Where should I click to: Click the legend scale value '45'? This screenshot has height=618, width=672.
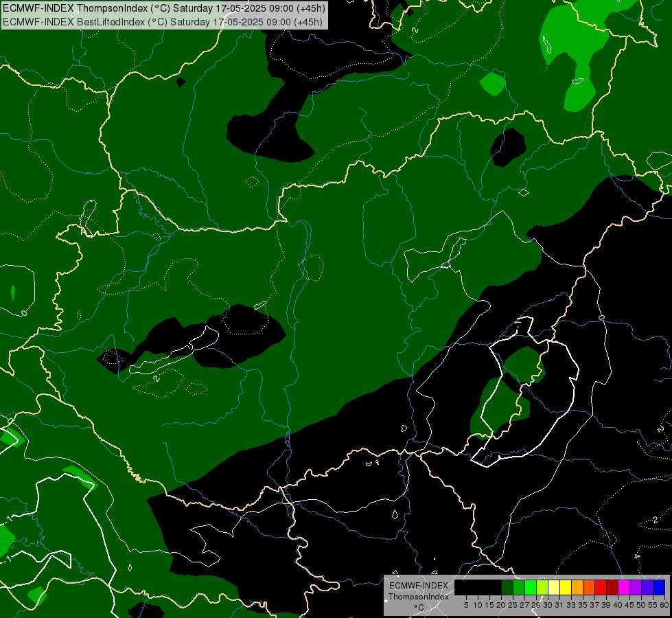(629, 605)
